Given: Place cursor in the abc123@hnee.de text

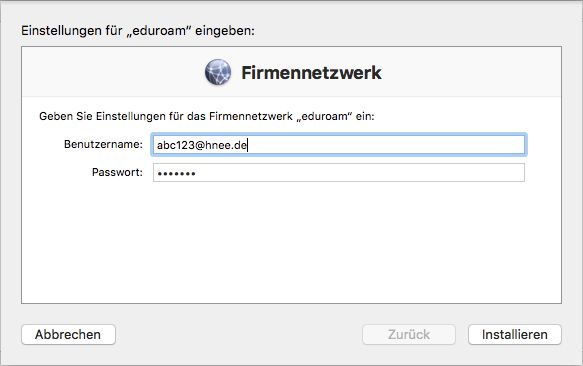Looking at the screenshot, I should pyautogui.click(x=202, y=145).
